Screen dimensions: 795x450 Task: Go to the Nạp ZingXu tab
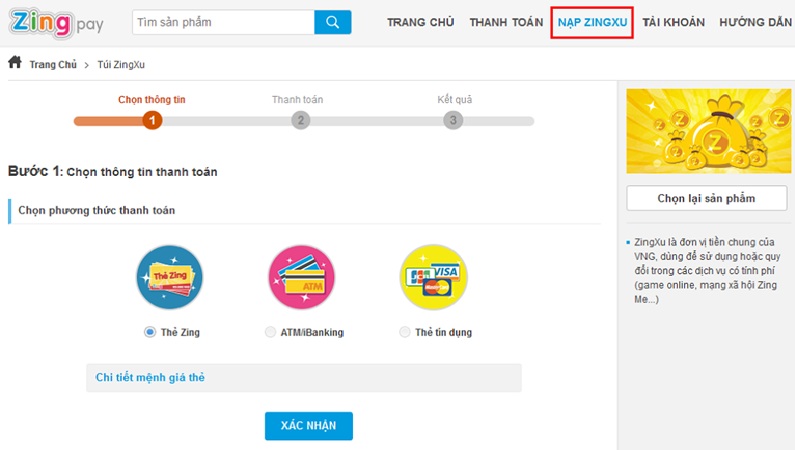tap(592, 22)
